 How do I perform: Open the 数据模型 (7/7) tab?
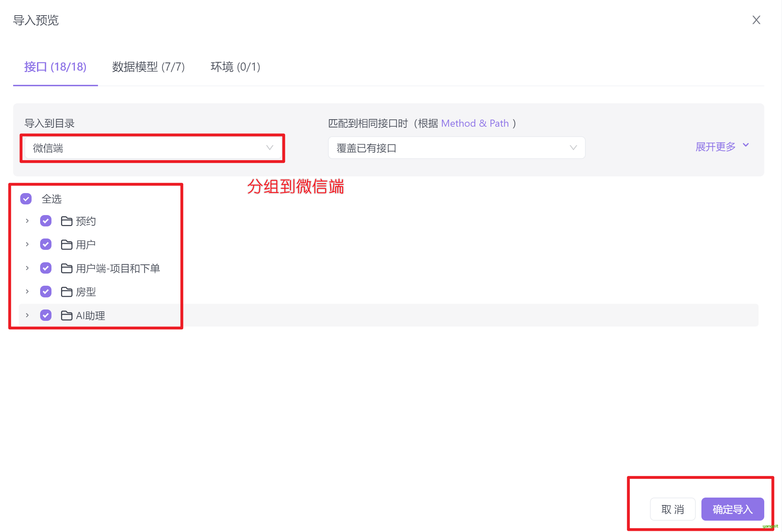(x=148, y=67)
